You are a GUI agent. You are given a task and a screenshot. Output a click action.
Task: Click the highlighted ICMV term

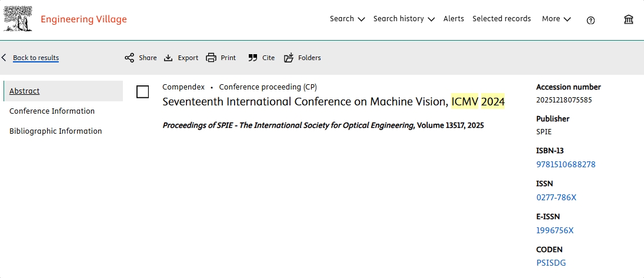point(465,101)
